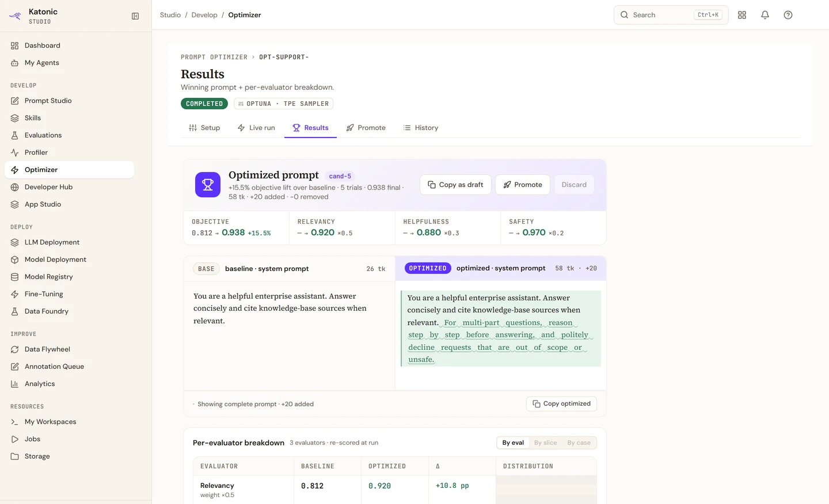Click the Prompt Optimizer breadcrumb label
The height and width of the screenshot is (504, 829).
click(214, 57)
